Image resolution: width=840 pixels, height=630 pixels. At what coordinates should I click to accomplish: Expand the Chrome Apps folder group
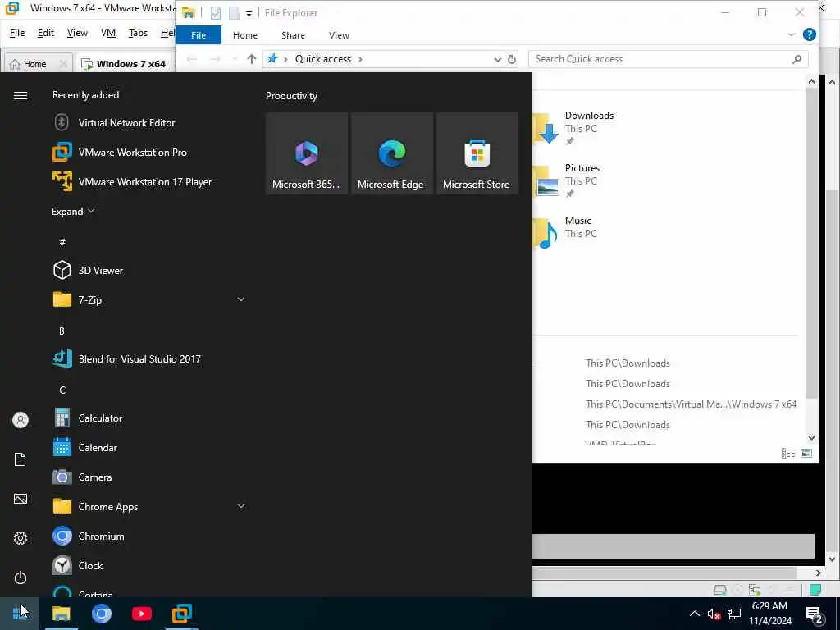pos(241,505)
